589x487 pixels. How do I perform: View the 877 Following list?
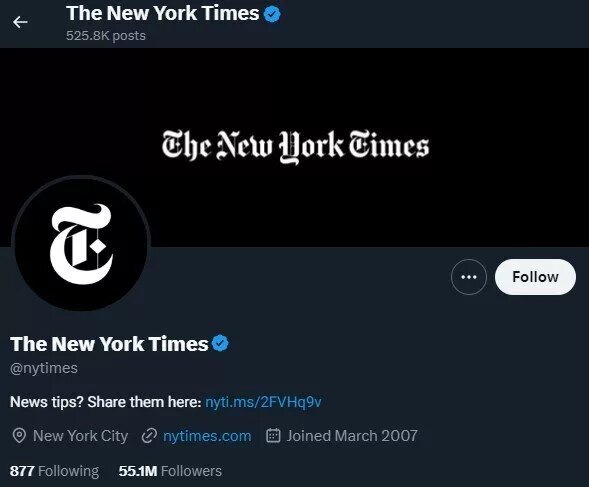54,471
